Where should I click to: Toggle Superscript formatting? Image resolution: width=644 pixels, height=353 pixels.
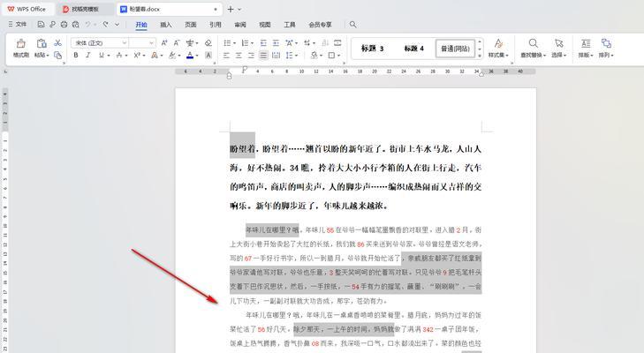pos(137,55)
